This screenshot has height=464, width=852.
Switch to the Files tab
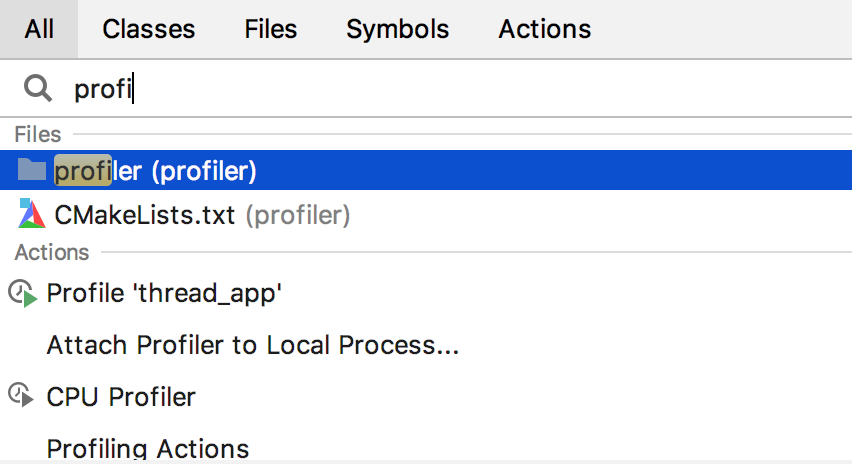[x=271, y=29]
